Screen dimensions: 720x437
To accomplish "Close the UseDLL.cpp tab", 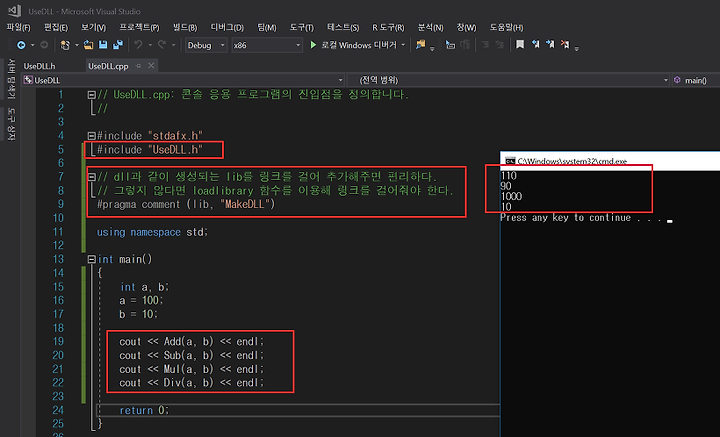I will (x=151, y=66).
